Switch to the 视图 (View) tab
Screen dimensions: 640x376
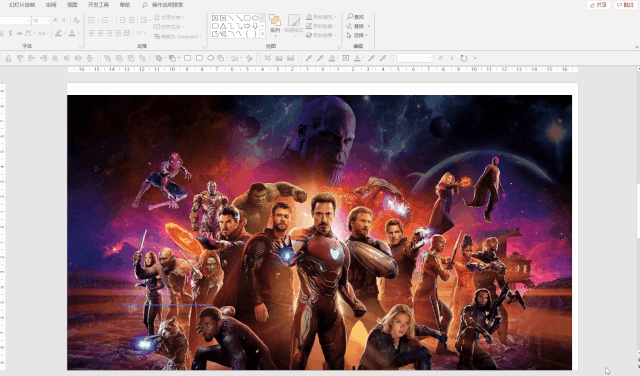[x=72, y=5]
